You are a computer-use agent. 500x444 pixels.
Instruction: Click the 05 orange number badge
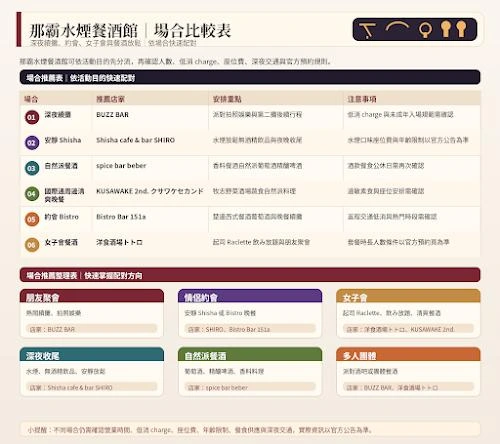click(32, 219)
